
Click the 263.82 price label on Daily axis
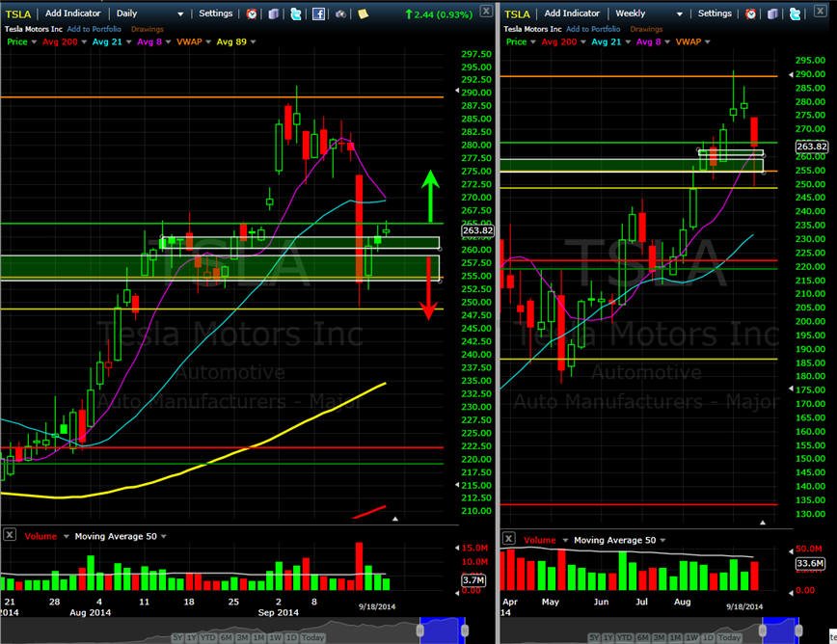click(x=477, y=230)
